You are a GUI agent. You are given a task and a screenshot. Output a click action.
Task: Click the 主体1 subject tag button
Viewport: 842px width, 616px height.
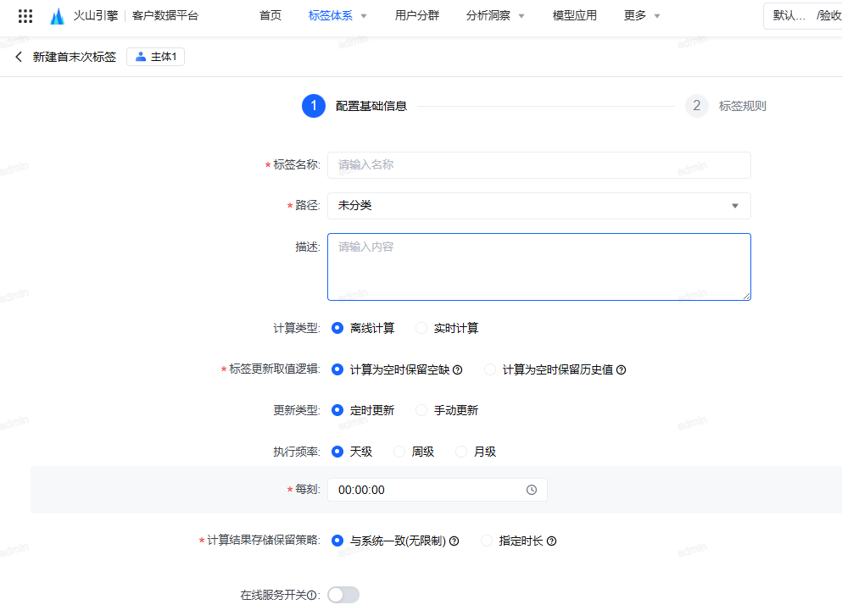[156, 57]
